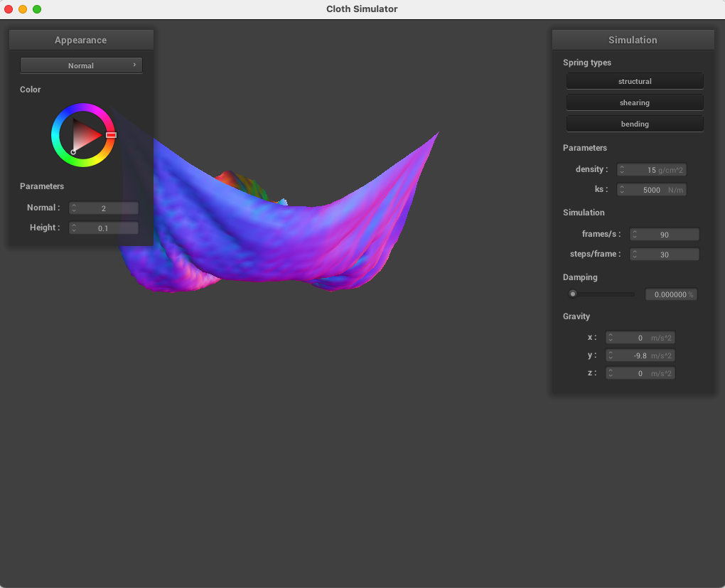The image size is (725, 588).
Task: Click the hue selector marker on color ring
Action: [111, 135]
